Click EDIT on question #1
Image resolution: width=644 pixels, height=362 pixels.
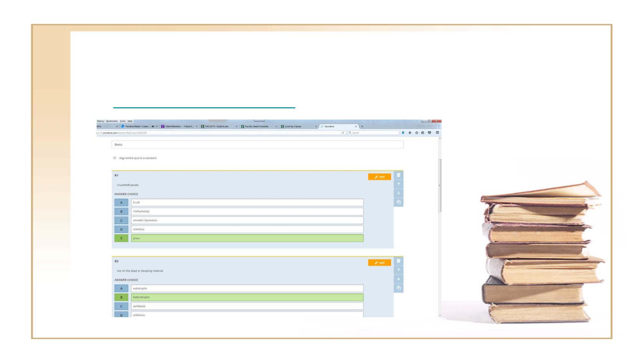click(x=379, y=177)
